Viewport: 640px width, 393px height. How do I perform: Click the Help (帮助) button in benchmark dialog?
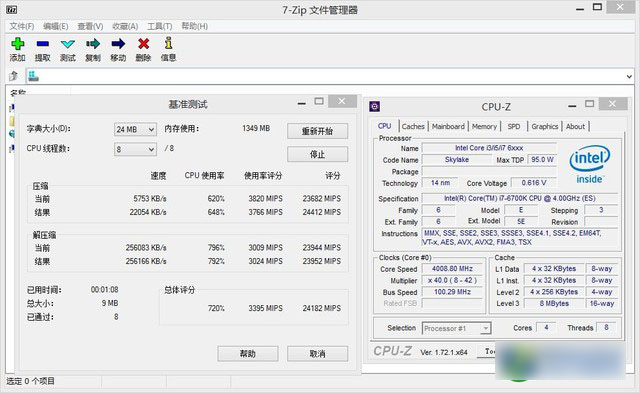(248, 354)
